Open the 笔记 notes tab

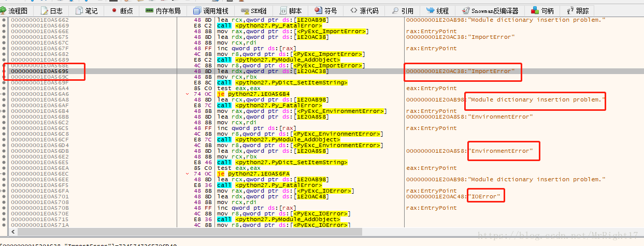(x=87, y=10)
